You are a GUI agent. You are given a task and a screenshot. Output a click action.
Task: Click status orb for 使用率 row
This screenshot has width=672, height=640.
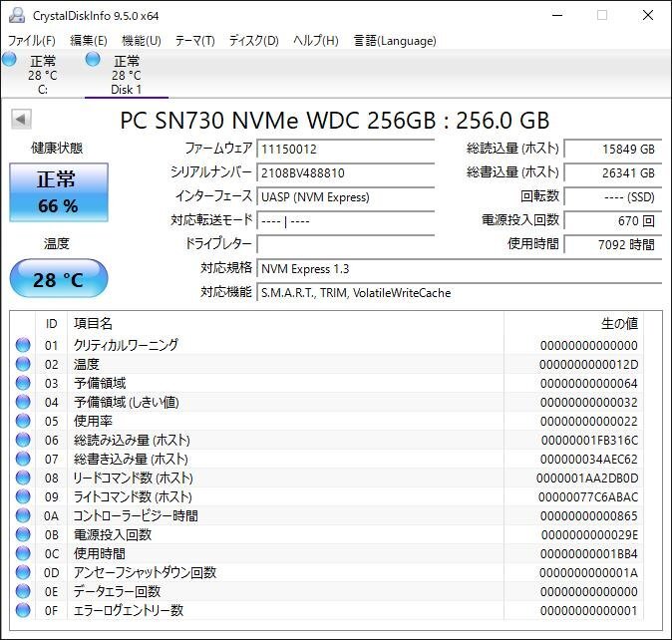(23, 421)
